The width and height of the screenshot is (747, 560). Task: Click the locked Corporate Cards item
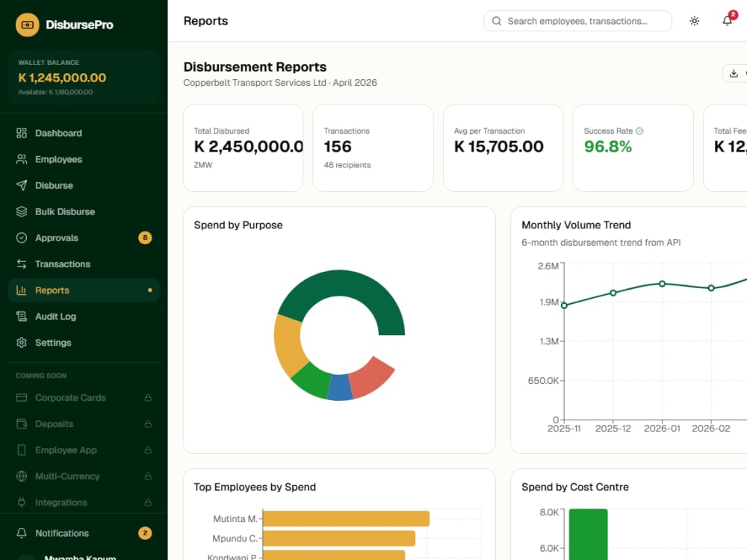84,398
